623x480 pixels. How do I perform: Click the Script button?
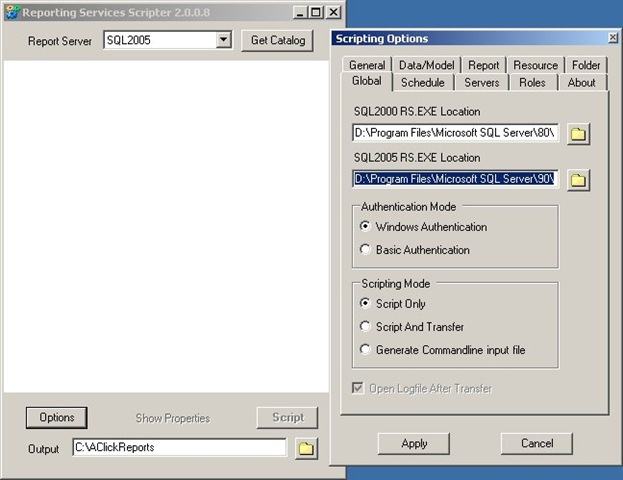(x=287, y=418)
